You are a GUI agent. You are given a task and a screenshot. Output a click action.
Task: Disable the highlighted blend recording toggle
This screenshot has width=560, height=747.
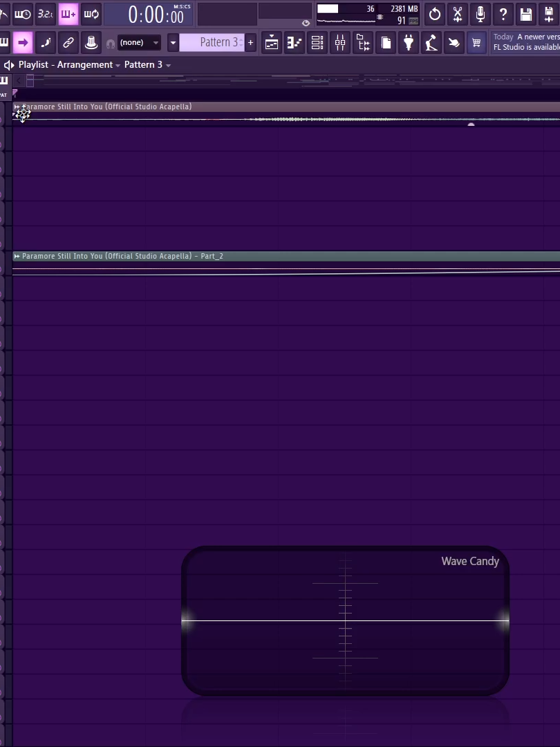pyautogui.click(x=68, y=14)
